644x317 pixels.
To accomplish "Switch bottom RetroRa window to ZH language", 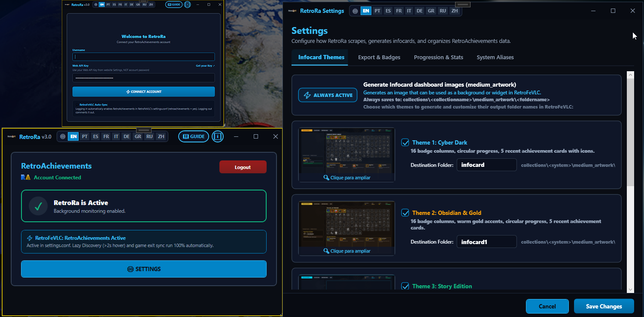I will click(x=161, y=136).
